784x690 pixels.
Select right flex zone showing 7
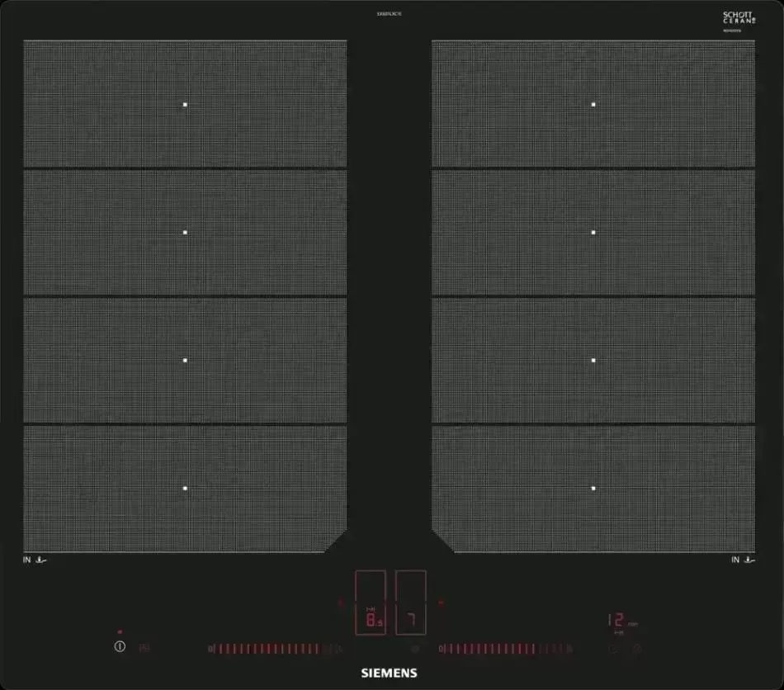(x=410, y=603)
